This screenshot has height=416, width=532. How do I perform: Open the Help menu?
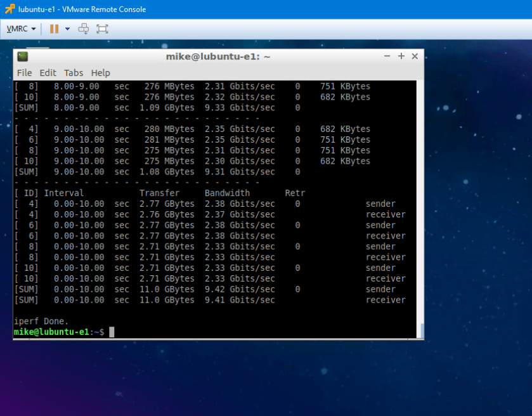[100, 73]
